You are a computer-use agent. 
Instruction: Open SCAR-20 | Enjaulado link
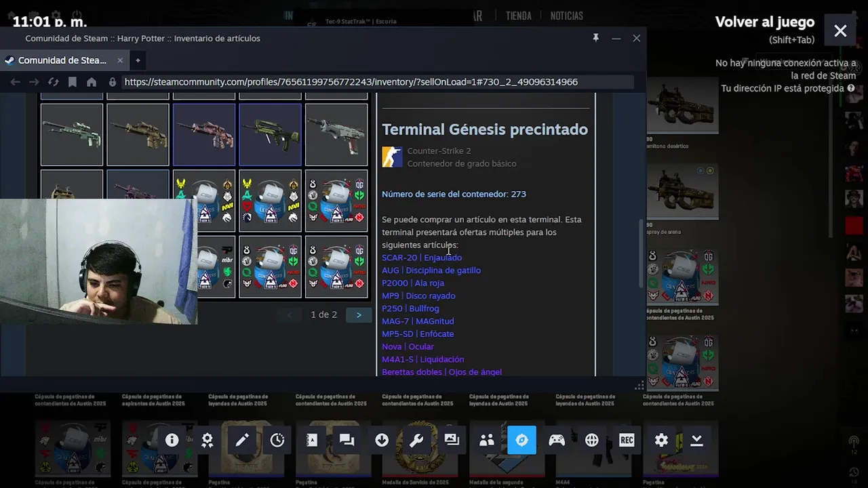click(422, 258)
